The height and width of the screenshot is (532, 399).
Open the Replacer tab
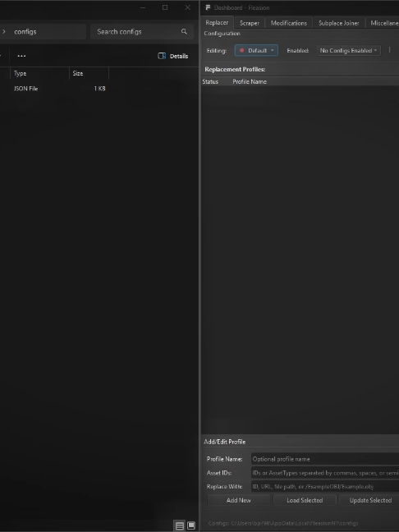point(217,22)
